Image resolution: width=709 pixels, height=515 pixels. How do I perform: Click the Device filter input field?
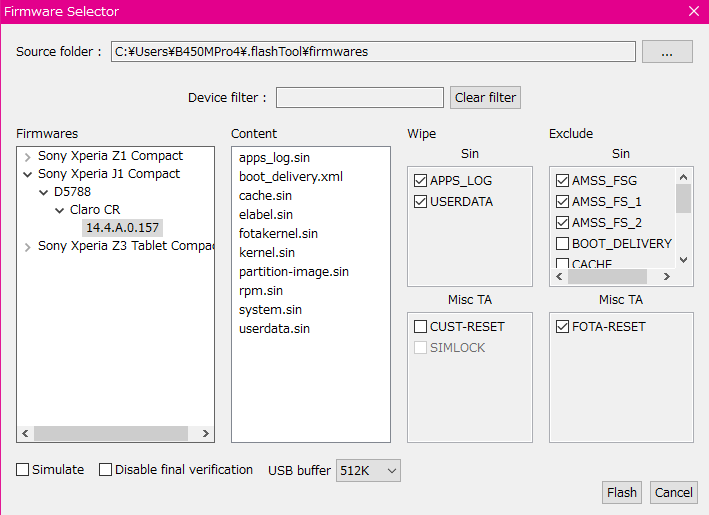pyautogui.click(x=359, y=97)
